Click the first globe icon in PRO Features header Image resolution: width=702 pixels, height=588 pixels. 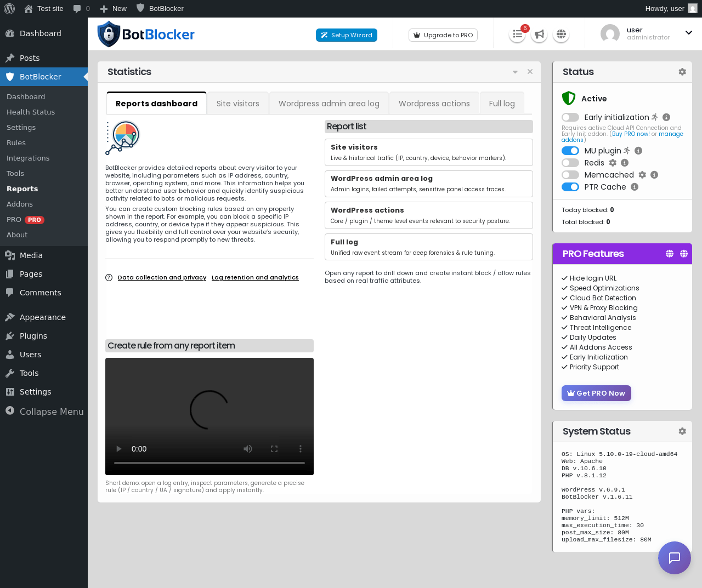670,254
